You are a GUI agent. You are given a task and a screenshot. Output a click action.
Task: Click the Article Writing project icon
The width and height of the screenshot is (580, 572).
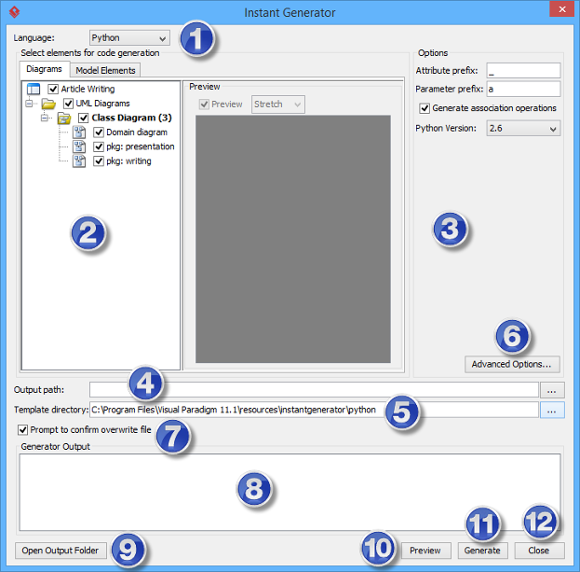click(33, 89)
